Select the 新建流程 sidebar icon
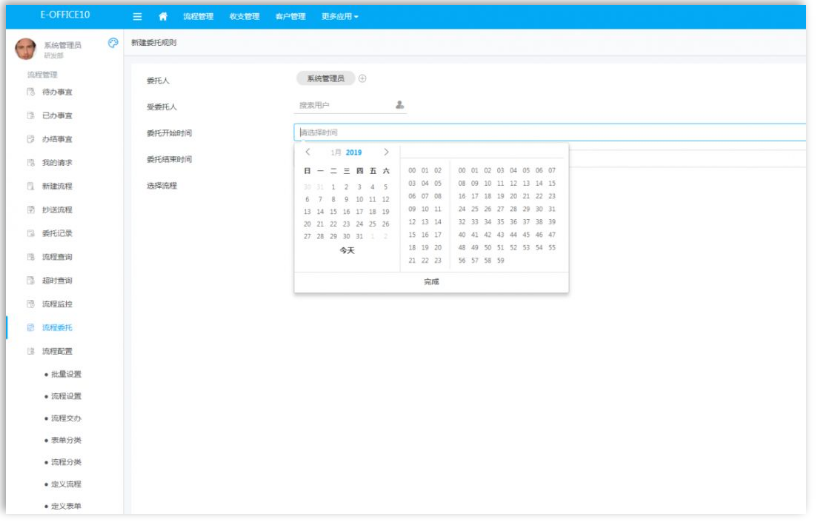Screen dimensions: 820x525 (30, 186)
